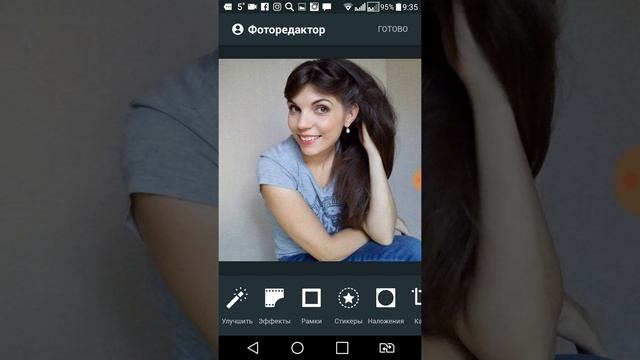Tap the screen switch navigation icon
640x360 pixels.
387,348
